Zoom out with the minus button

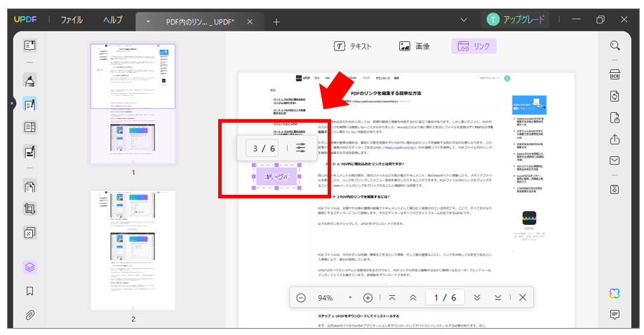[301, 298]
